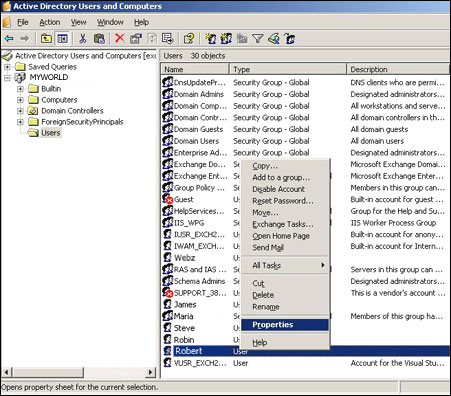Image resolution: width=451 pixels, height=396 pixels.
Task: Expand the Computers container
Action: (20, 100)
